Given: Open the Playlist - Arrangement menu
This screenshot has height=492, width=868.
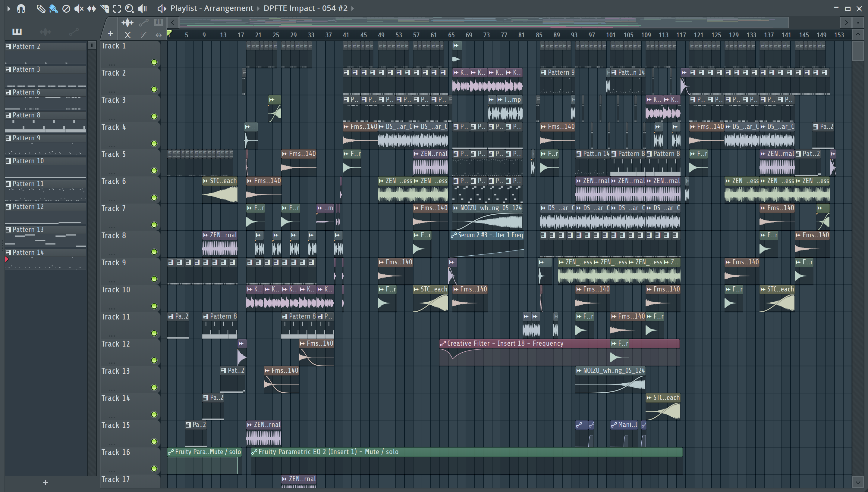Looking at the screenshot, I should point(212,8).
